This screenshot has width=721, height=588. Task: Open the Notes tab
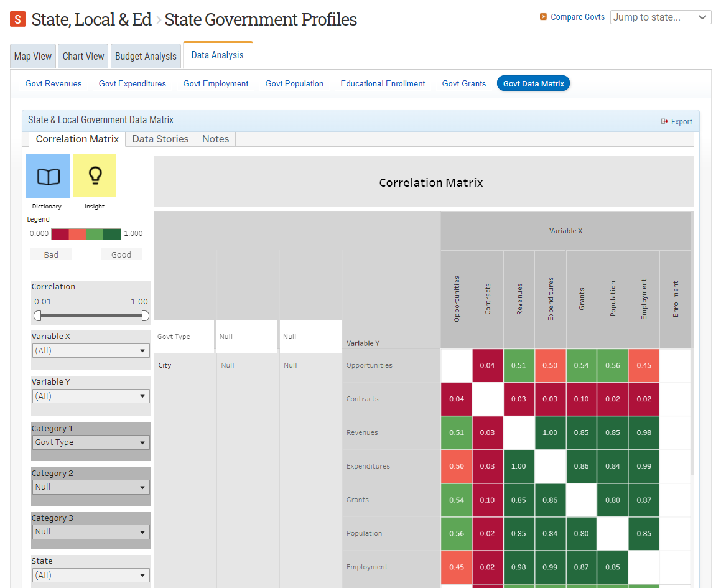(x=215, y=139)
